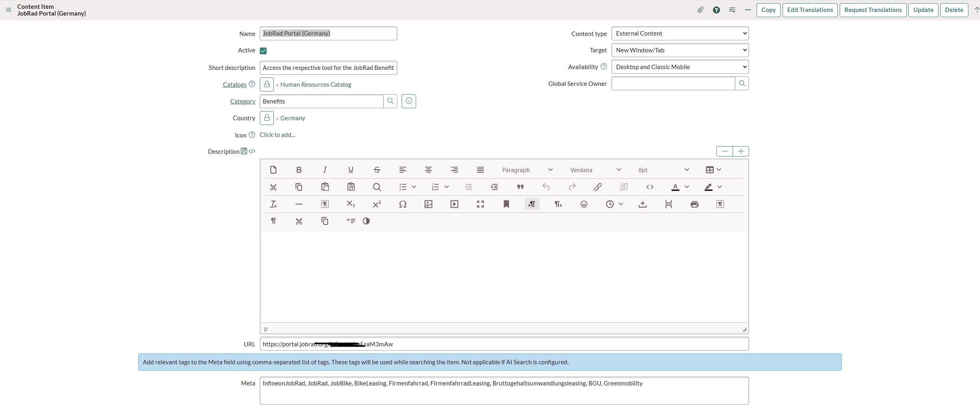The image size is (980, 411).
Task: Click the Copy button
Action: pos(769,10)
